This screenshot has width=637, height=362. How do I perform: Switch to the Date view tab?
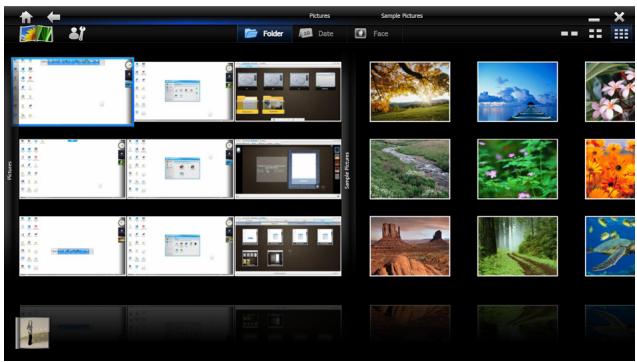[x=316, y=33]
